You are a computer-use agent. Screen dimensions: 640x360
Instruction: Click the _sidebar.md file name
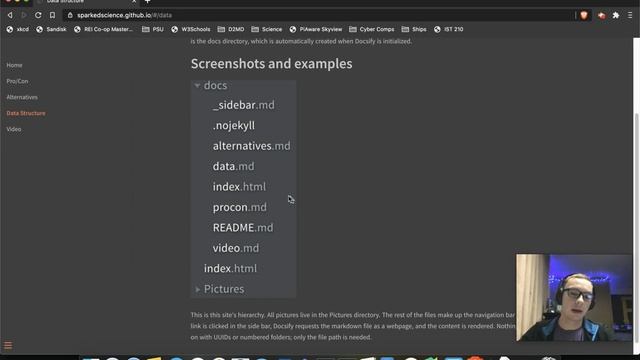click(244, 105)
